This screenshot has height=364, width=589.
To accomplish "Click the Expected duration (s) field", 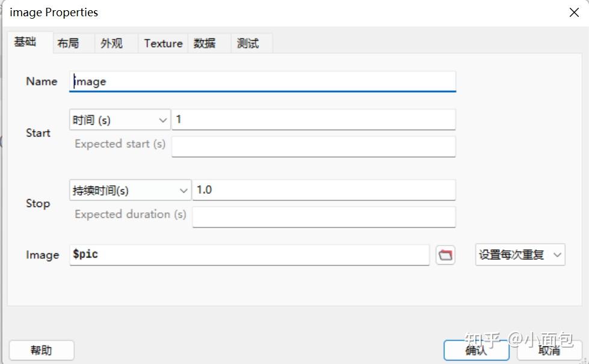I will (x=323, y=217).
